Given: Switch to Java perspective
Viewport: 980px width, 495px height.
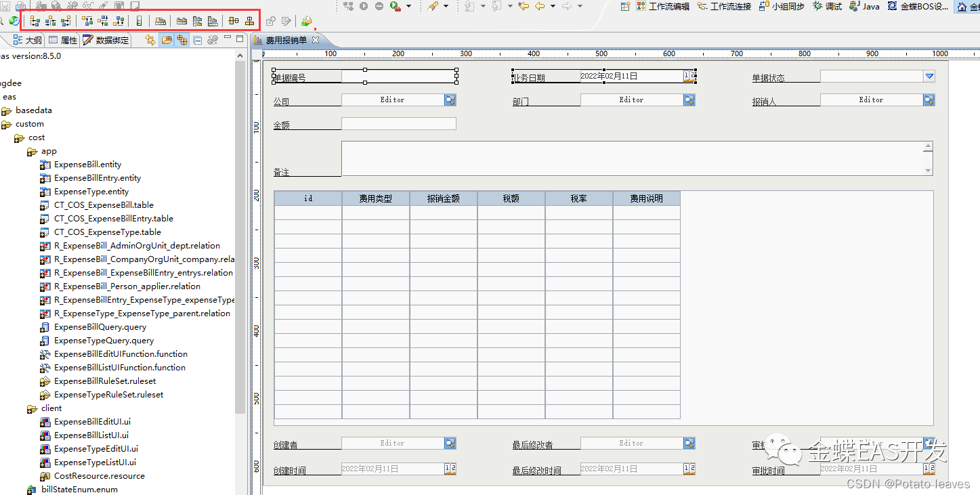Looking at the screenshot, I should [x=865, y=6].
